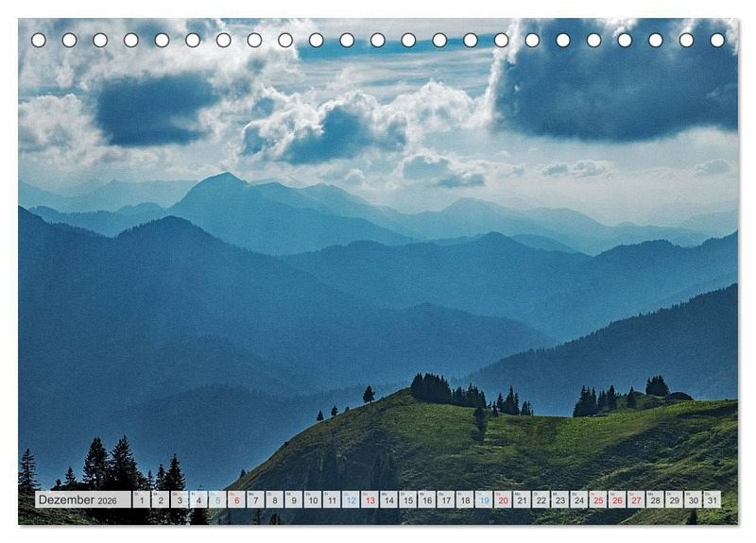
Task: Select the red holiday 26 cell
Action: click(x=618, y=500)
